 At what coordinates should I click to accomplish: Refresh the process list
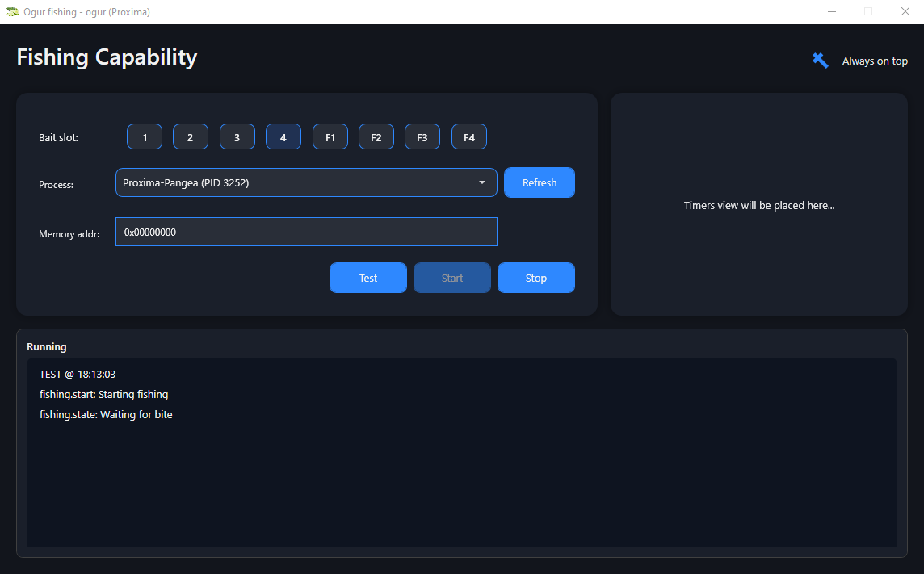click(540, 183)
